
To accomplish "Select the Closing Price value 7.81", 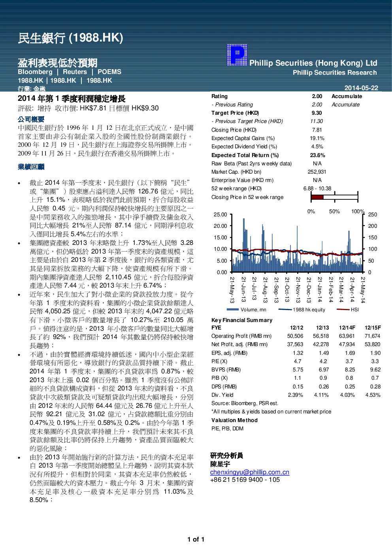I will point(317,130).
